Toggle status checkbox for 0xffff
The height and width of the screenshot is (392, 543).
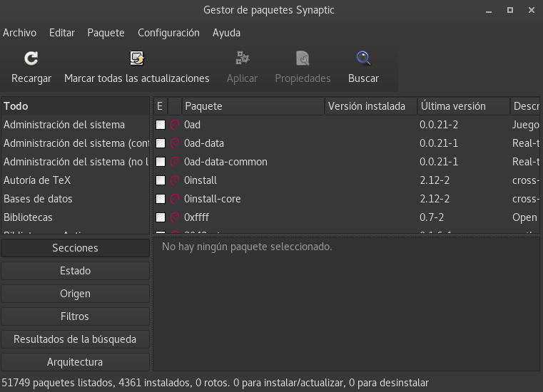161,217
